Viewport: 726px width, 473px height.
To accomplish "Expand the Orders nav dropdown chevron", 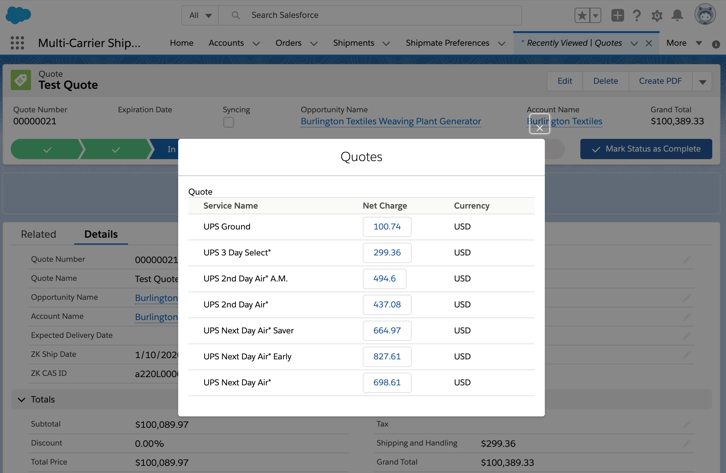I will 314,44.
